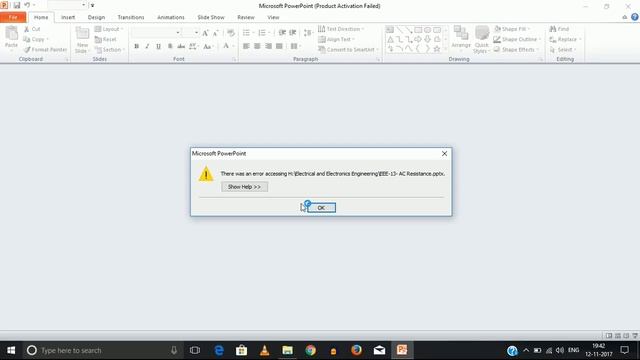Open Firefox from the taskbar
Screen dimensions: 640x360
click(x=356, y=350)
